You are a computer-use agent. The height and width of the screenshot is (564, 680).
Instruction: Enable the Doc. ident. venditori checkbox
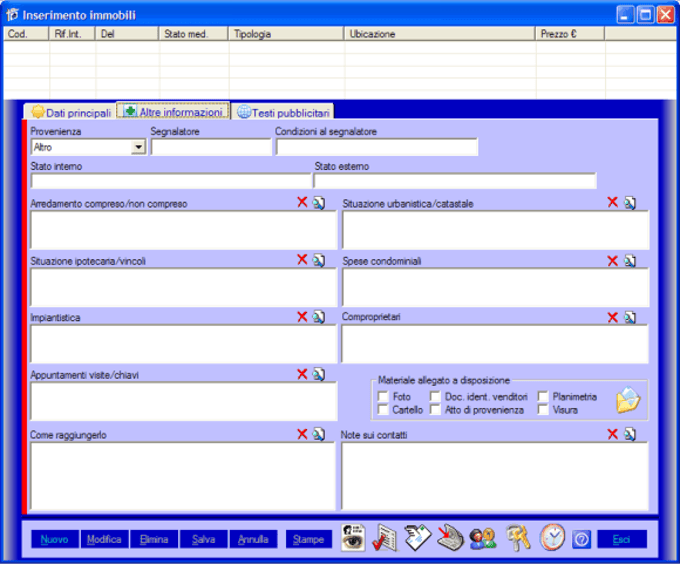pyautogui.click(x=435, y=397)
